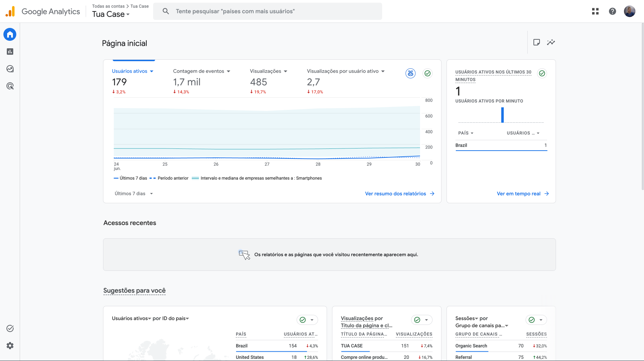644x361 pixels.
Task: Open the Admin gear icon
Action: (x=10, y=346)
